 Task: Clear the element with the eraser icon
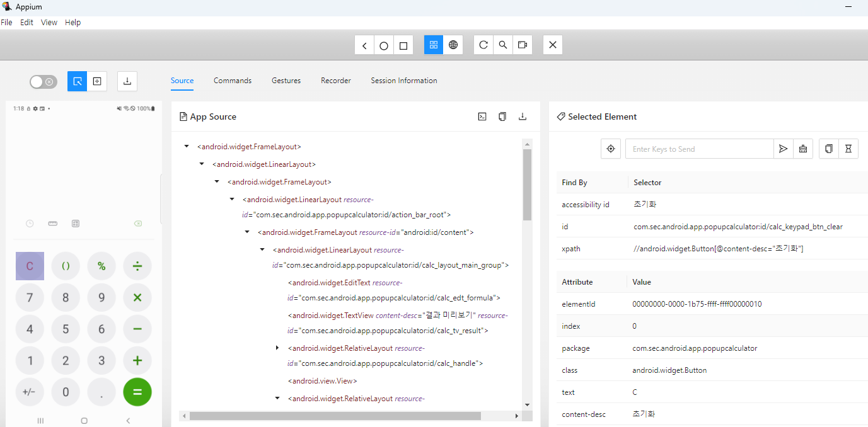(803, 149)
